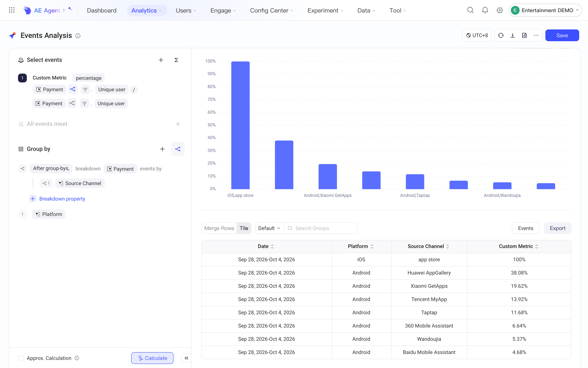This screenshot has width=588, height=368.
Task: Click the Save button
Action: click(562, 35)
